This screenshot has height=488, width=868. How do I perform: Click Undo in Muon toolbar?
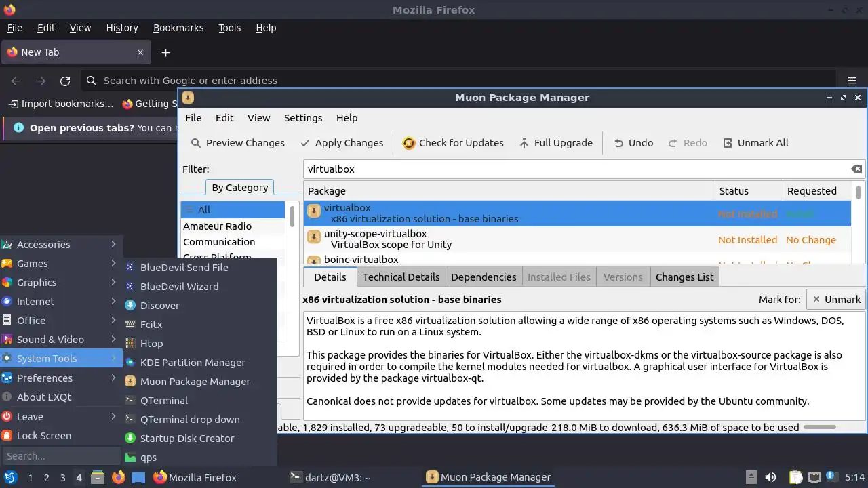pyautogui.click(x=633, y=143)
